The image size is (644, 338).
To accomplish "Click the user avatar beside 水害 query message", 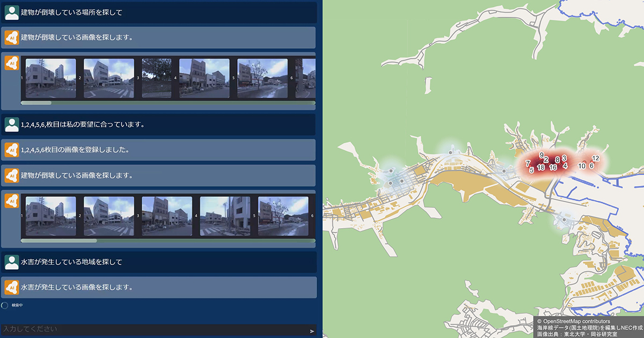I will click(x=12, y=262).
